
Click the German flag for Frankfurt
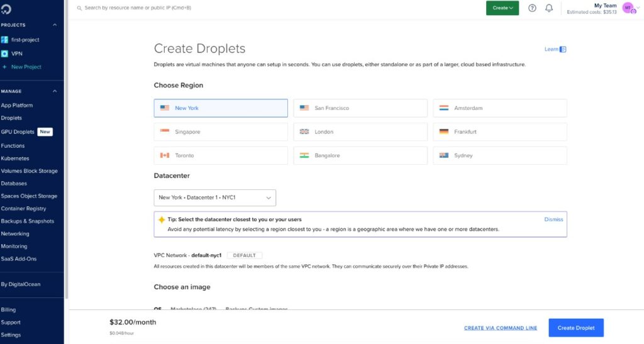(444, 132)
